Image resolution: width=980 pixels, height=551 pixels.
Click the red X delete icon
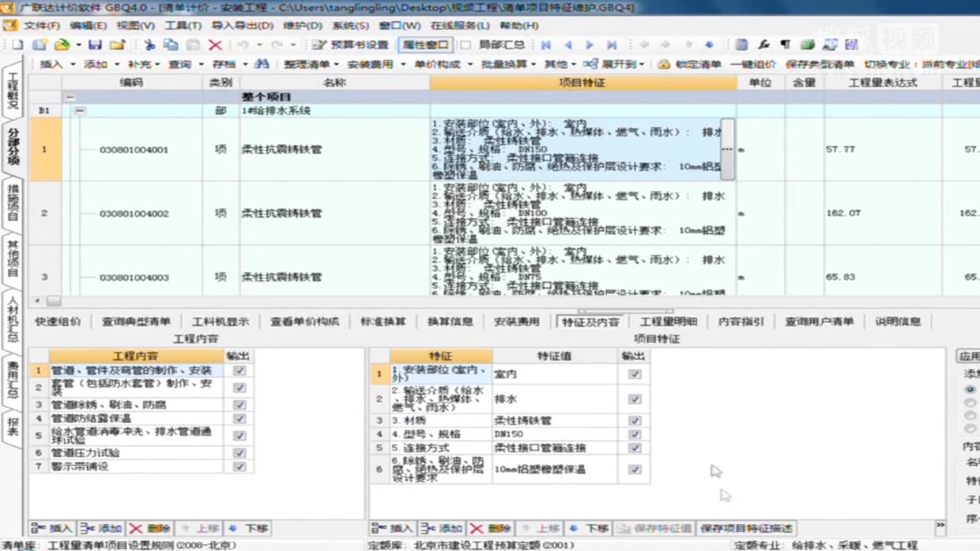[x=215, y=44]
